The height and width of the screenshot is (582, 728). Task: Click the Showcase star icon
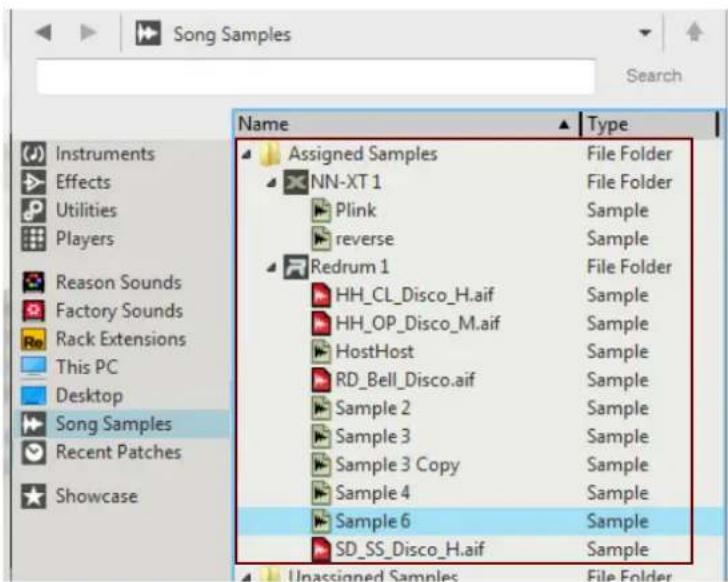click(x=33, y=496)
